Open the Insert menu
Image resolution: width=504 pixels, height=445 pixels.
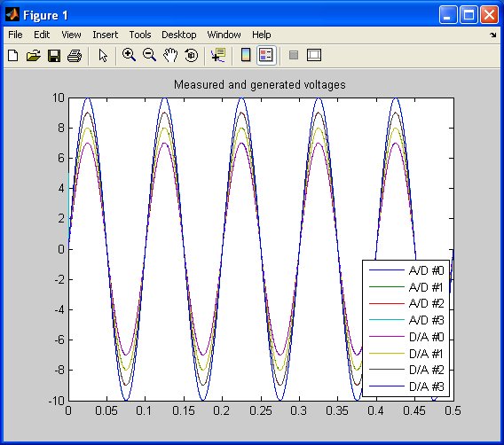(106, 35)
